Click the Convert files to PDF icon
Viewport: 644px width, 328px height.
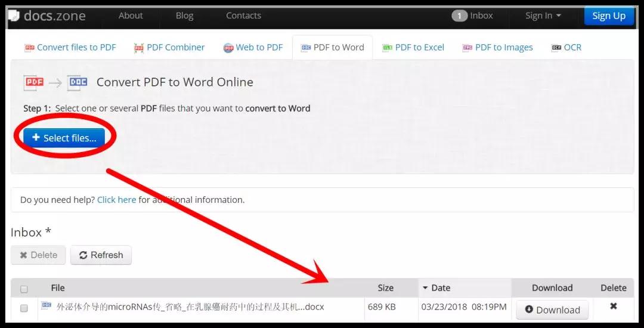pyautogui.click(x=29, y=48)
